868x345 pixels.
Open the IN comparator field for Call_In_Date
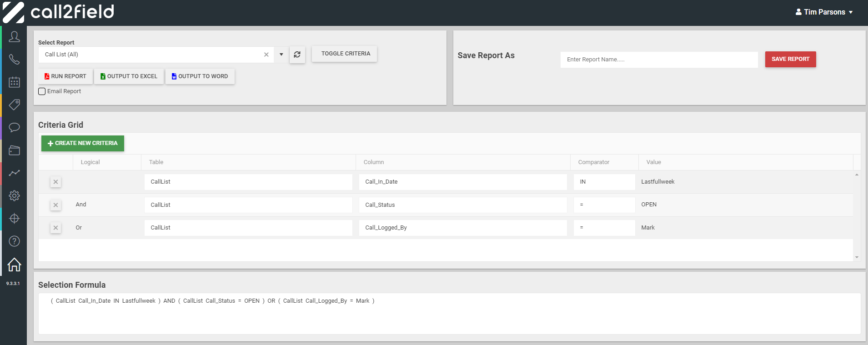coord(604,182)
